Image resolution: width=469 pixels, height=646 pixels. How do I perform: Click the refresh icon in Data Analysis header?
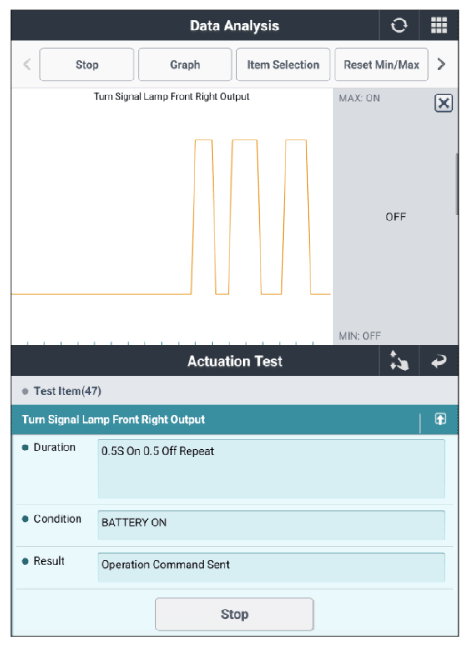pyautogui.click(x=399, y=26)
